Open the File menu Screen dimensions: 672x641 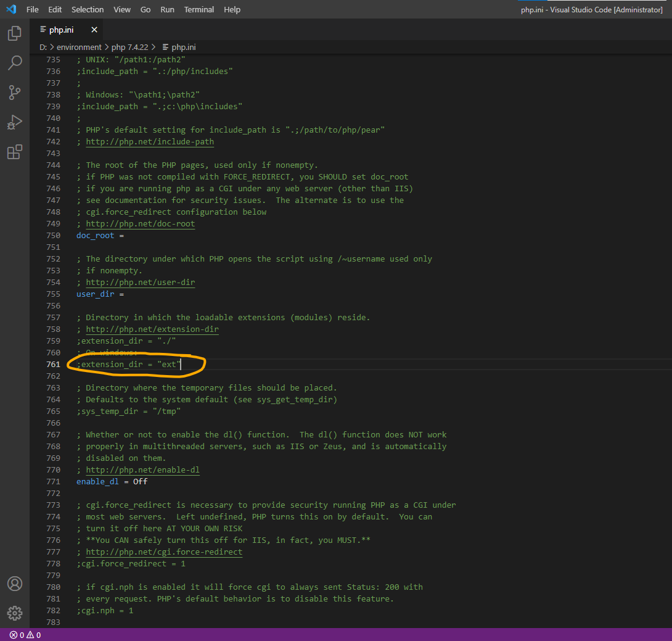pos(33,9)
